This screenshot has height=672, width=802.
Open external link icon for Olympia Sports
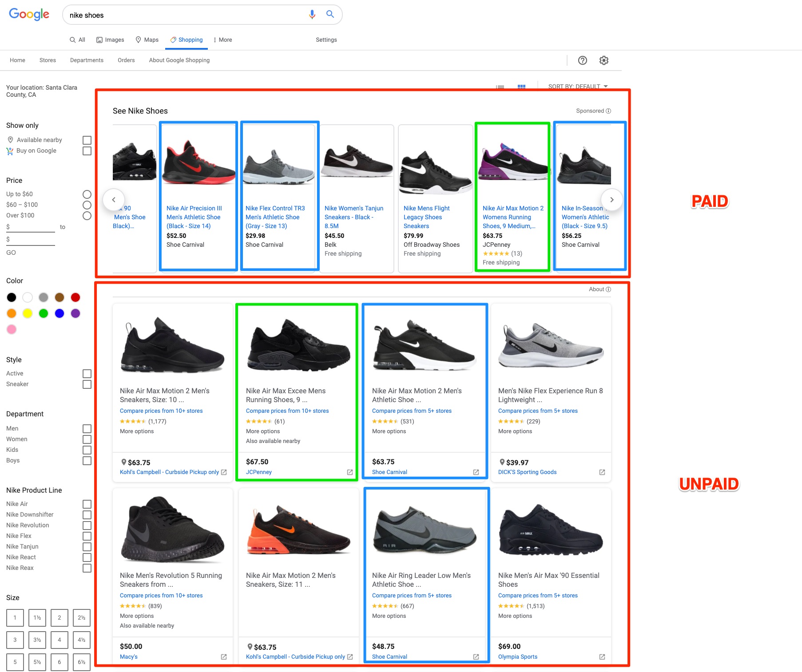point(602,657)
